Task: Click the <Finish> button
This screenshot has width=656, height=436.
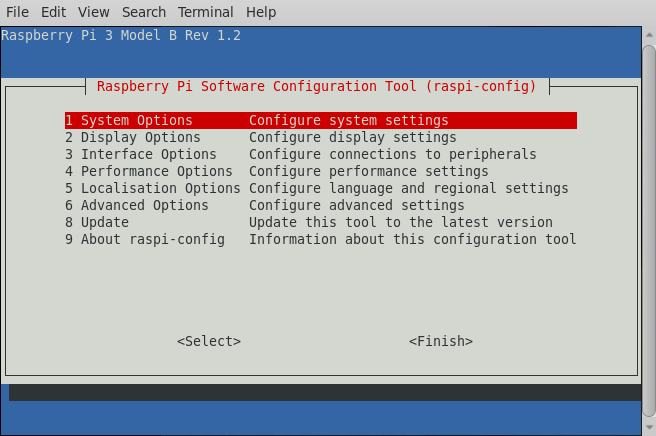Action: click(441, 341)
